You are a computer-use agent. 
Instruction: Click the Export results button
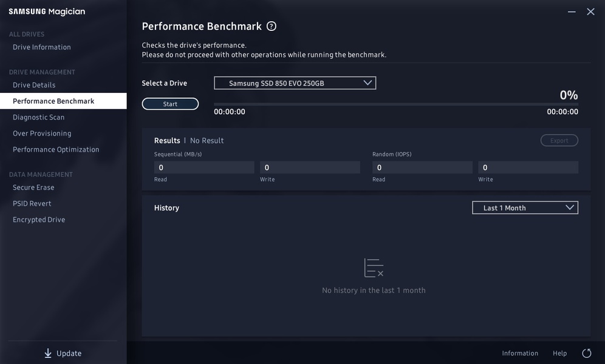(x=559, y=140)
